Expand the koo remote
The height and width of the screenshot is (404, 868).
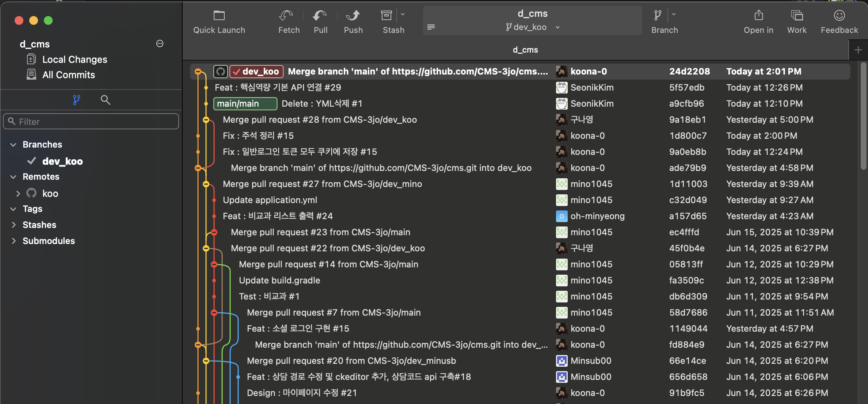(x=18, y=194)
